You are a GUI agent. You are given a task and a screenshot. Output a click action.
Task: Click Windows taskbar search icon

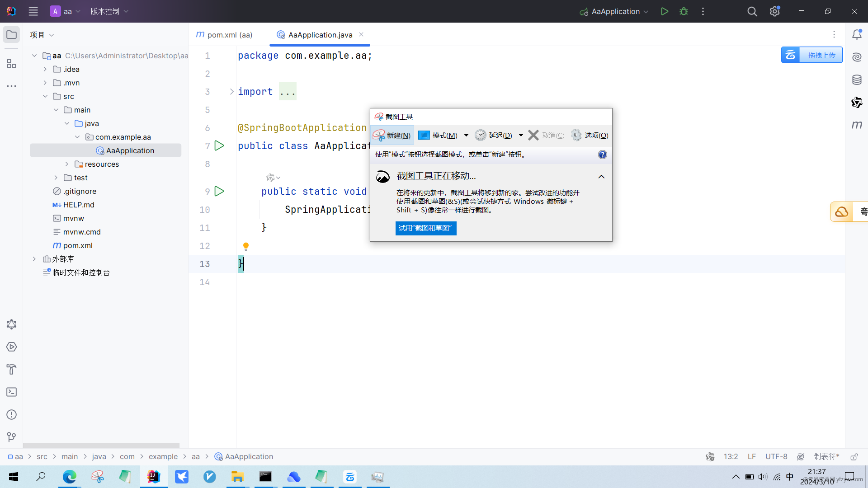coord(41,477)
